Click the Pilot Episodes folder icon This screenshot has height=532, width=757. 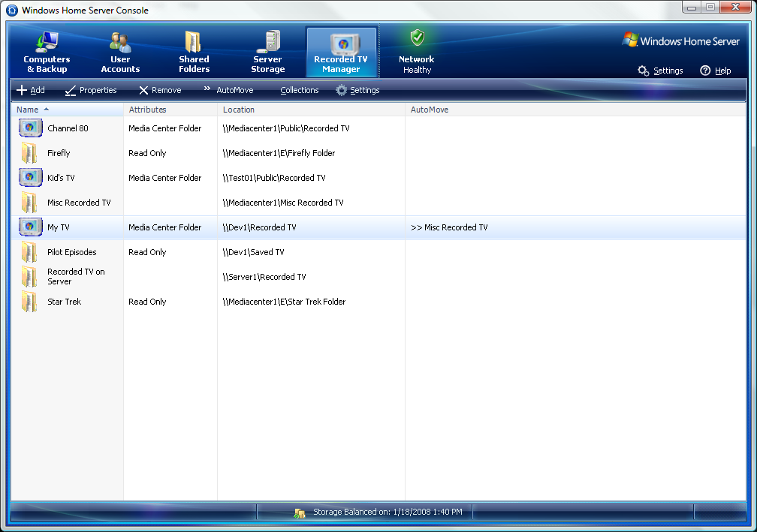29,252
